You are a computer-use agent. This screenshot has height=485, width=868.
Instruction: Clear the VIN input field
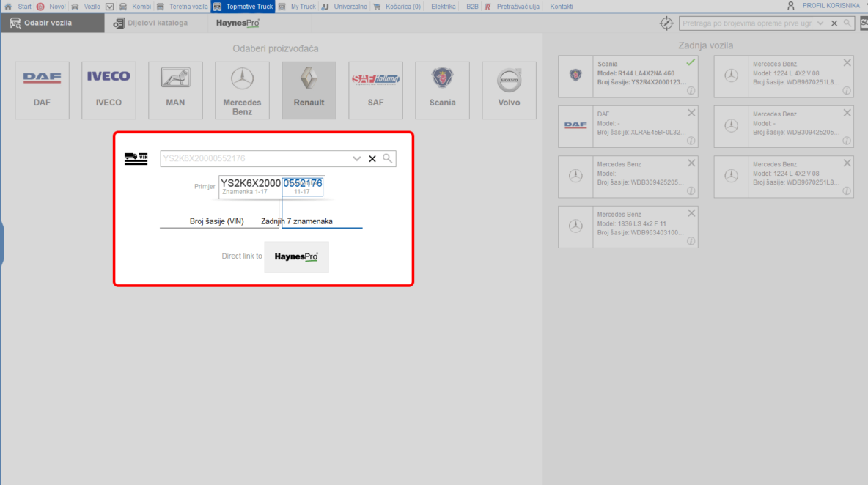[x=372, y=159]
